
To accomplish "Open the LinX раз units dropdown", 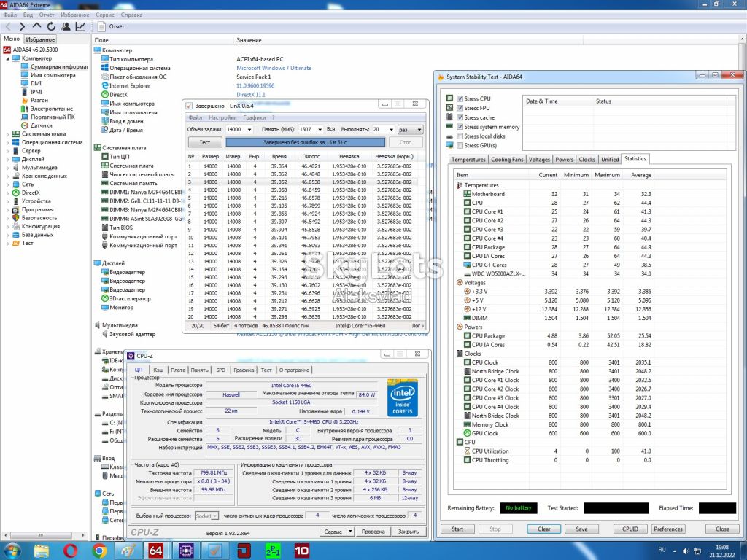I will 410,130.
